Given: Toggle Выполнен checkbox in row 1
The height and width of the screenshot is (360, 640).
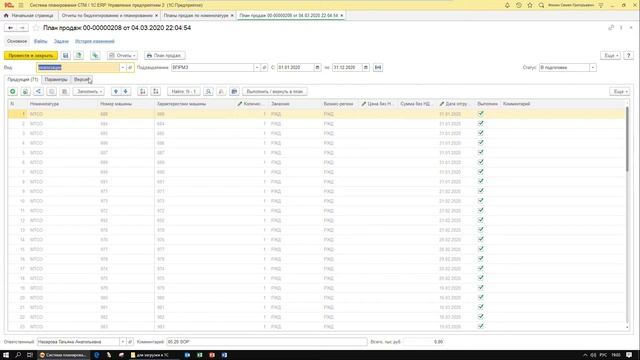Looking at the screenshot, I should pos(481,114).
